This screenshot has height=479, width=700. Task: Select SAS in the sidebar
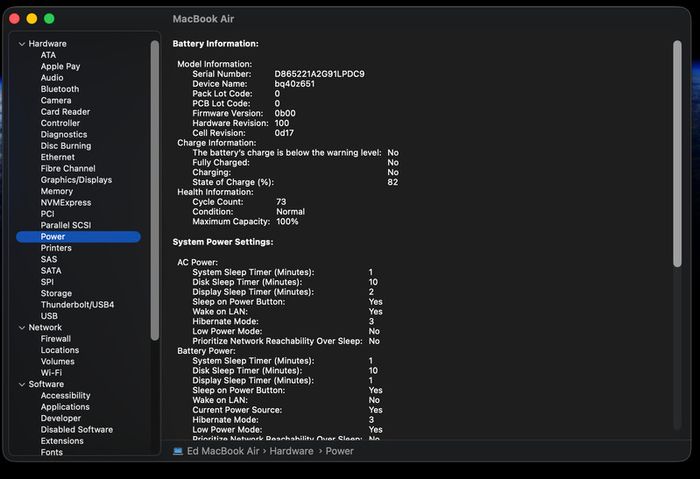49,259
